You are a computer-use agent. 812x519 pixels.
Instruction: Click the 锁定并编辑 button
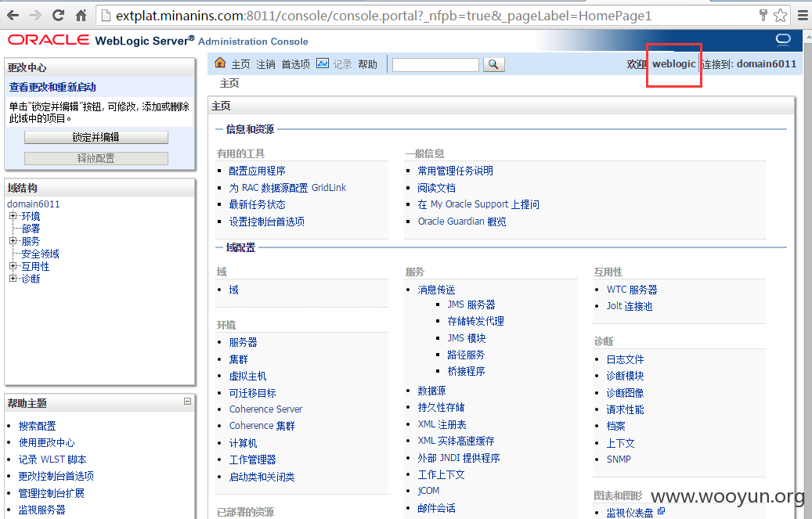click(x=96, y=137)
